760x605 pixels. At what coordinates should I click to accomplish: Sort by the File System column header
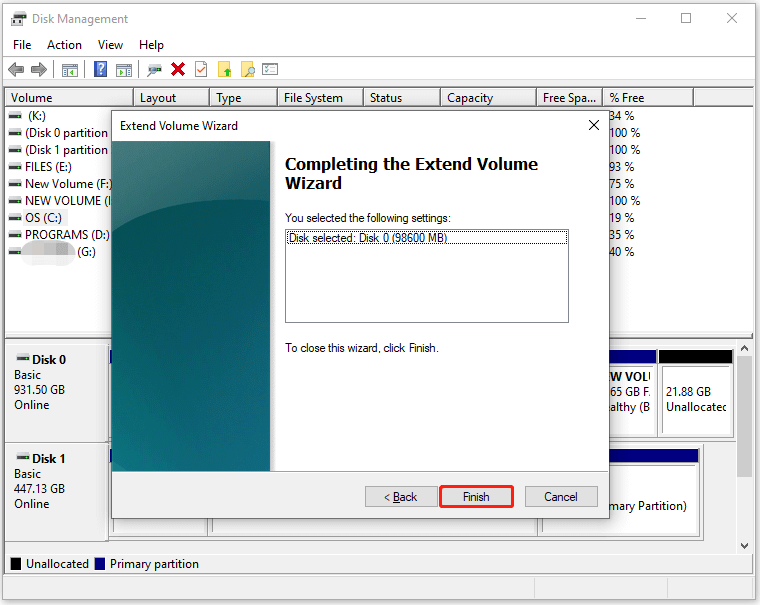[x=320, y=97]
